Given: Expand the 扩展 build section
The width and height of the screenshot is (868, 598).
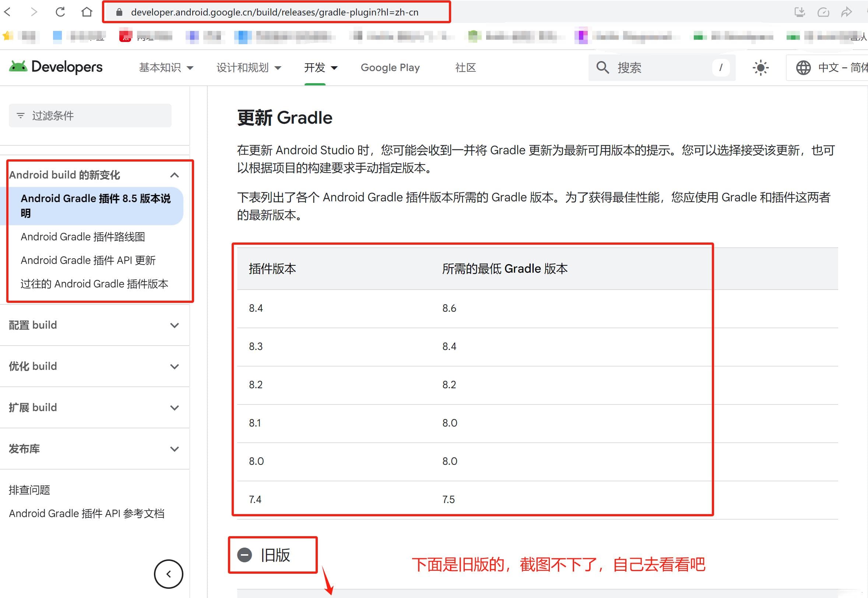Looking at the screenshot, I should [94, 408].
